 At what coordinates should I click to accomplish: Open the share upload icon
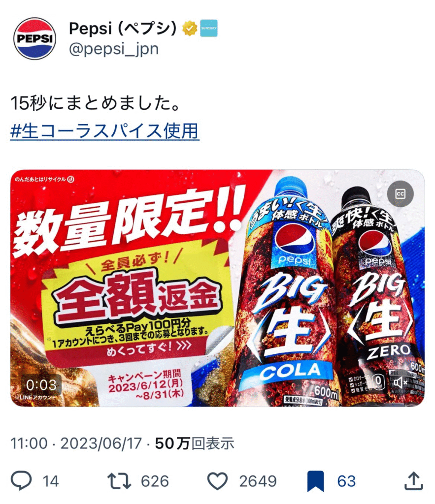point(413,481)
